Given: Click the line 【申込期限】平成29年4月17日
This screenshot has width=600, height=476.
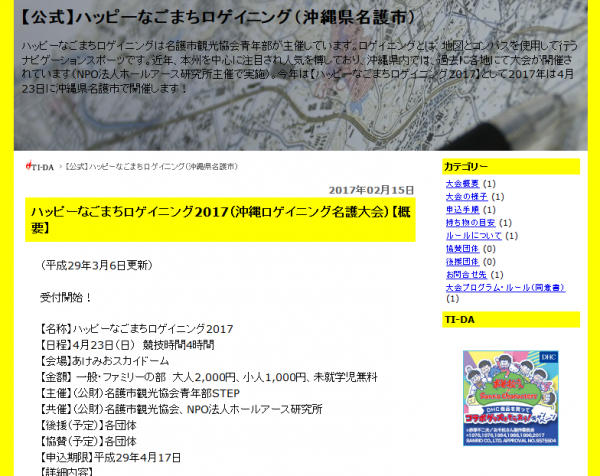Looking at the screenshot, I should pos(111,458).
